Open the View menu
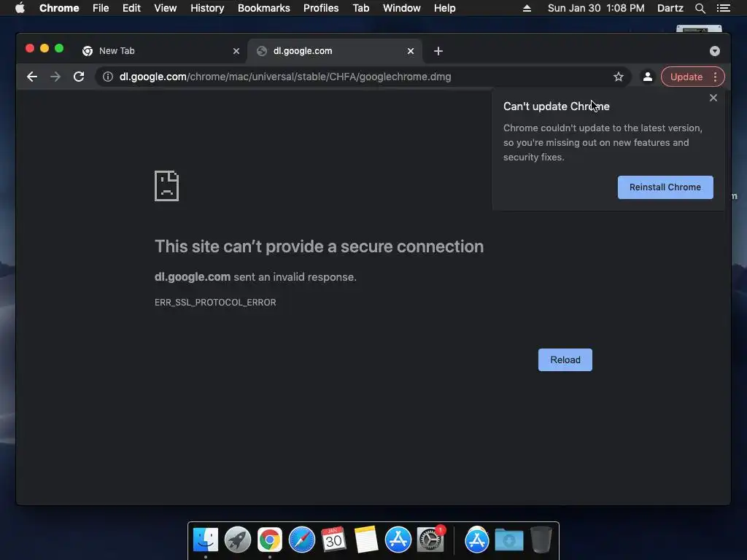 pos(166,8)
